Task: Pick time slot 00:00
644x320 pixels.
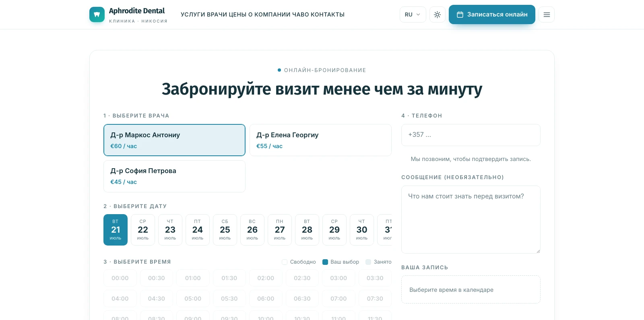Action: [x=120, y=278]
